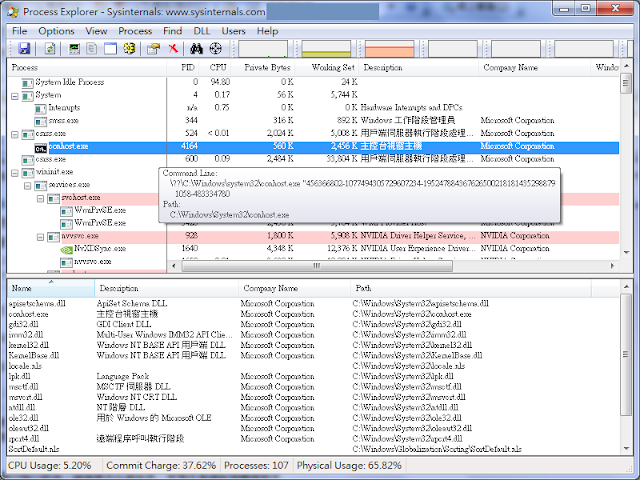Select the NvXDSync.exe process row
Image resolution: width=640 pixels, height=480 pixels.
click(x=313, y=249)
